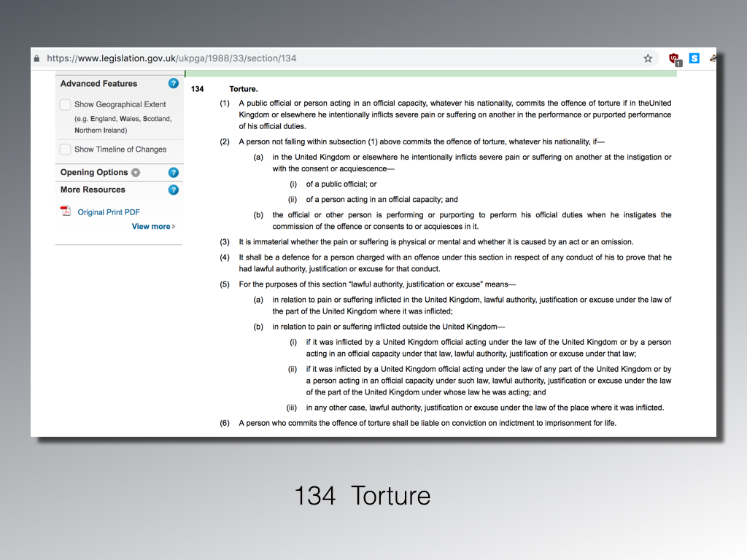Click the Advanced Features panel heading
Image resolution: width=747 pixels, height=560 pixels.
pos(98,84)
